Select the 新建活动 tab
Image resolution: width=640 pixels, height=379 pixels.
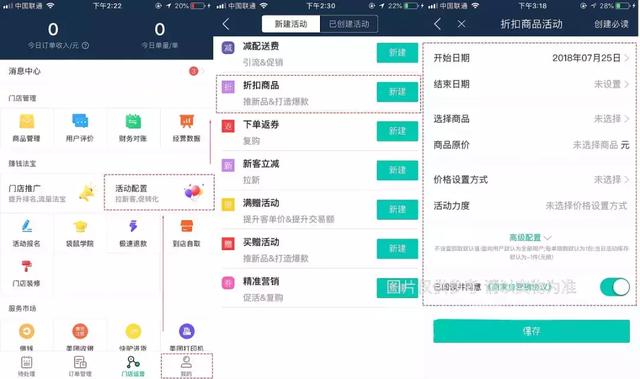(x=291, y=24)
